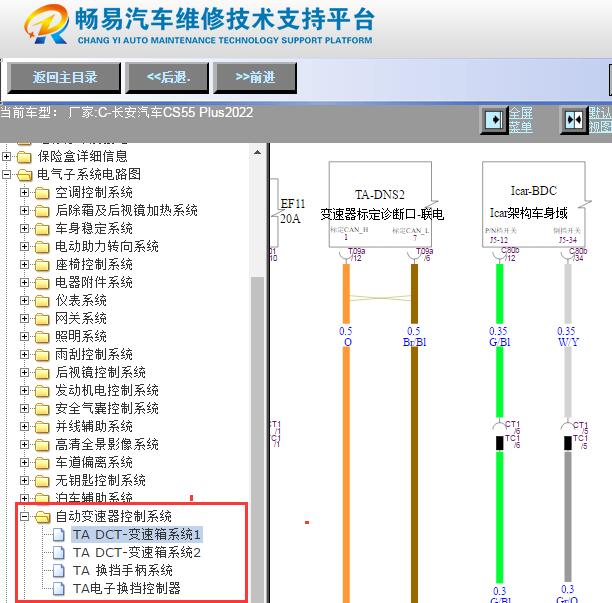Image resolution: width=612 pixels, height=603 pixels.
Task: Expand the 车身稳定系统 node
Action: click(x=24, y=228)
